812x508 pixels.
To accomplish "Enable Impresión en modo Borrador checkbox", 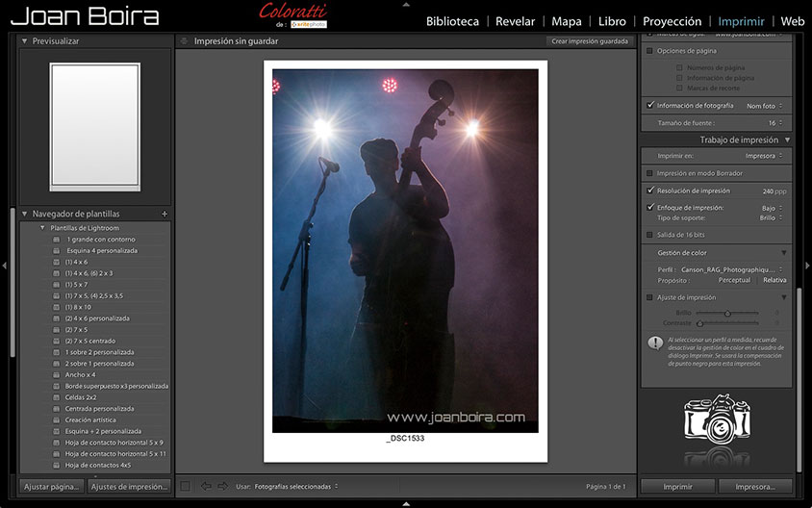I will tap(650, 173).
